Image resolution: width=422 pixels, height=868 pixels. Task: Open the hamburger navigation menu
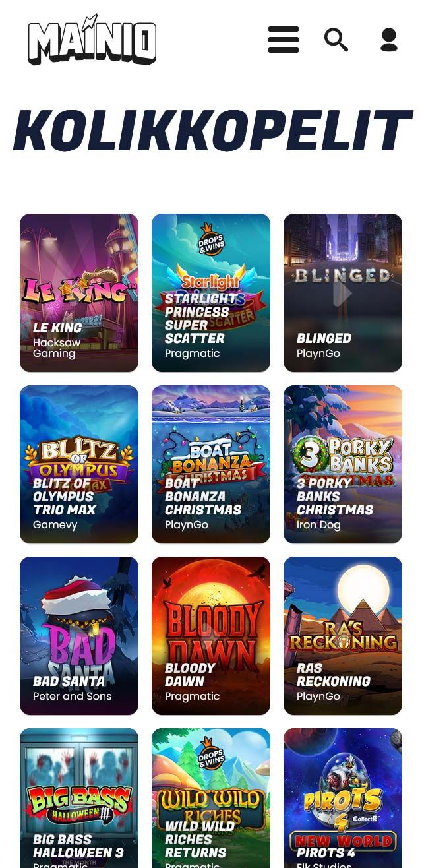[x=284, y=40]
